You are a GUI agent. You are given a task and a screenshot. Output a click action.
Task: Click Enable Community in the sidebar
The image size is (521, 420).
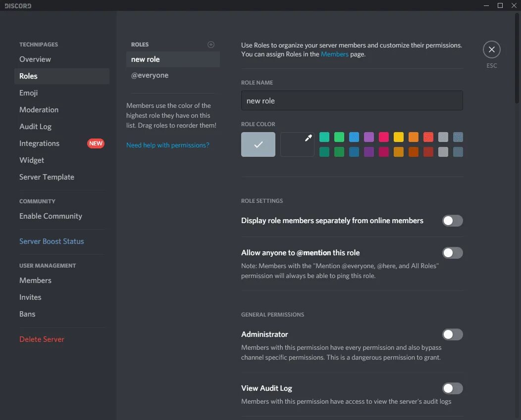coord(62,216)
